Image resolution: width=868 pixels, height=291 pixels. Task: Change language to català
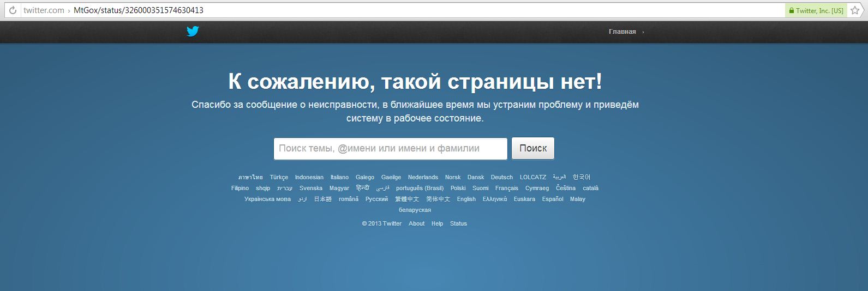[591, 188]
